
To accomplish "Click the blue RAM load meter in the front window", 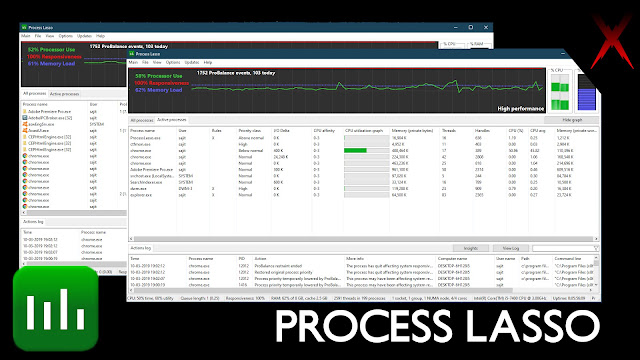I will 587,93.
